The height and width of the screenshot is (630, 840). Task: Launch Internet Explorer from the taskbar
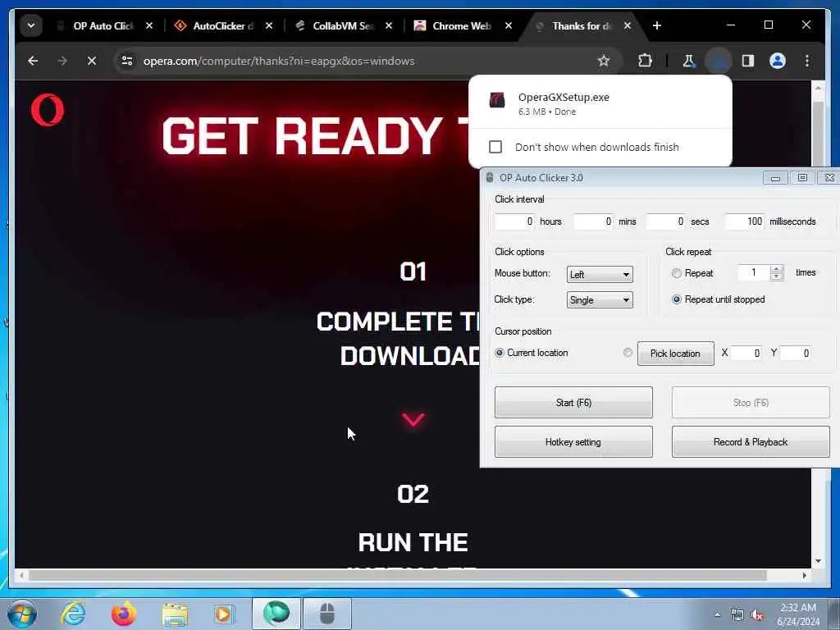73,614
